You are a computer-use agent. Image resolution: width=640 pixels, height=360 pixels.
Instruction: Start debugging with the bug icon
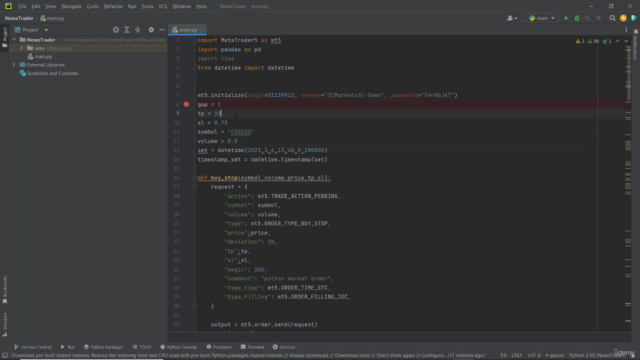577,18
